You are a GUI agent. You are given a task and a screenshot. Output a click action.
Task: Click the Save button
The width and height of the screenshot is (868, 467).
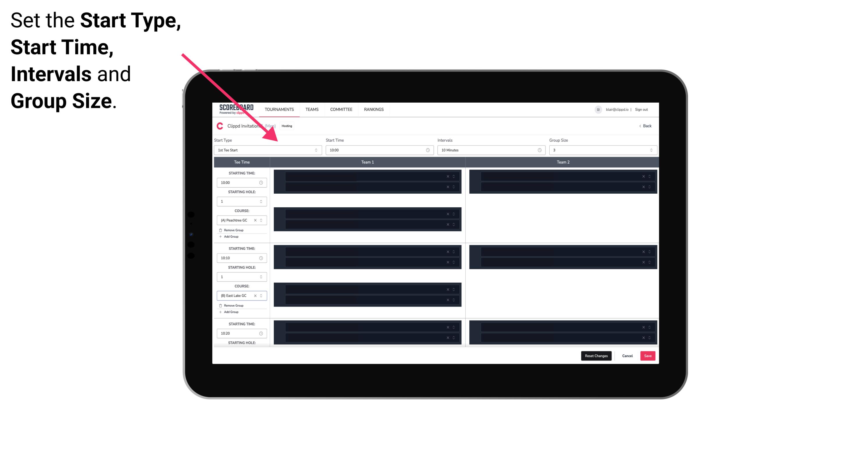pyautogui.click(x=648, y=355)
